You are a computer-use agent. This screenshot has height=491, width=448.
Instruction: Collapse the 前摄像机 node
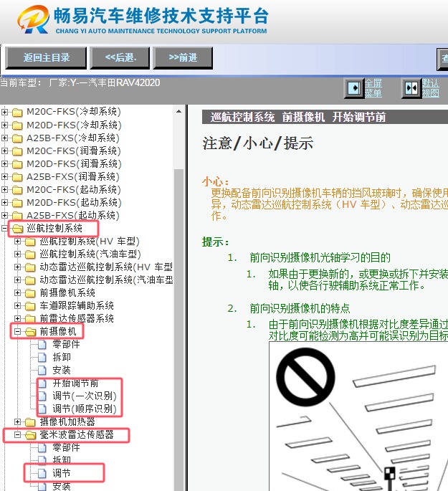17,331
